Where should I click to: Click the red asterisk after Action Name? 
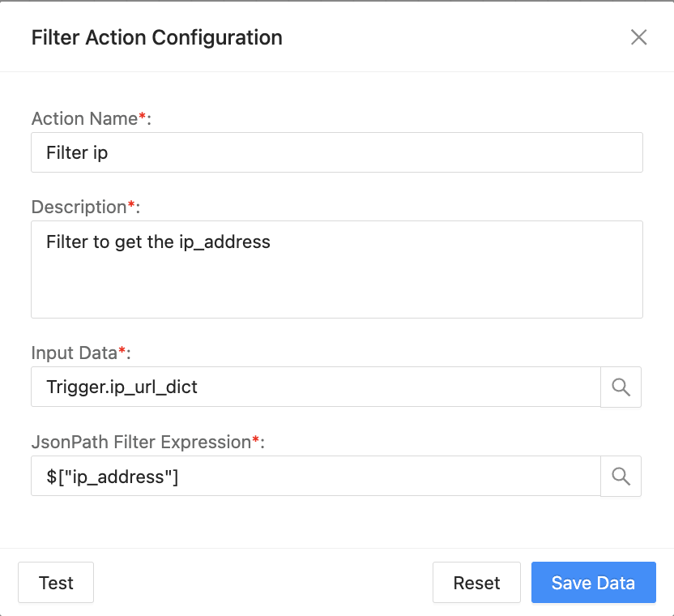(x=143, y=117)
